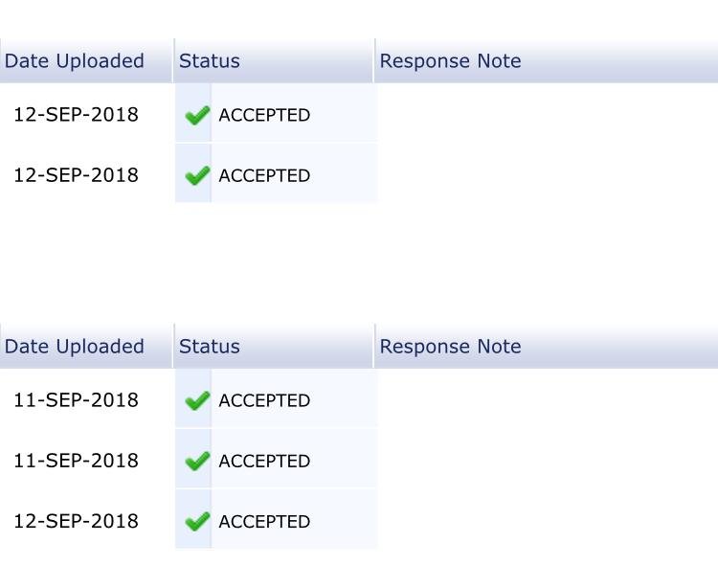The height and width of the screenshot is (588, 718).
Task: Click the checkmark icon in second top-table row
Action: [x=197, y=175]
